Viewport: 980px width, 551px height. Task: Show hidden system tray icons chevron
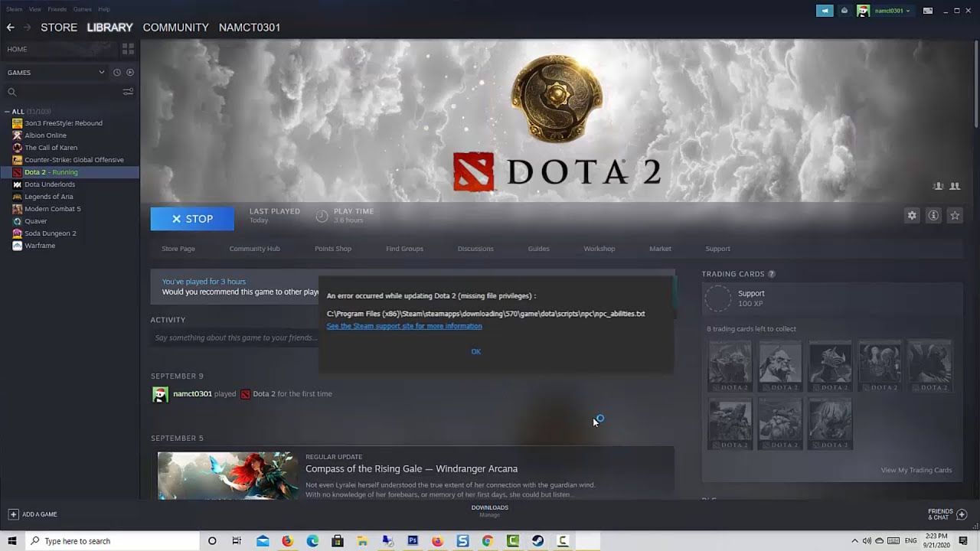pyautogui.click(x=855, y=541)
